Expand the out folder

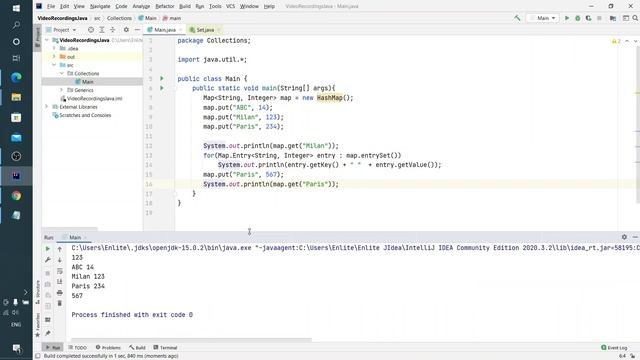point(54,57)
